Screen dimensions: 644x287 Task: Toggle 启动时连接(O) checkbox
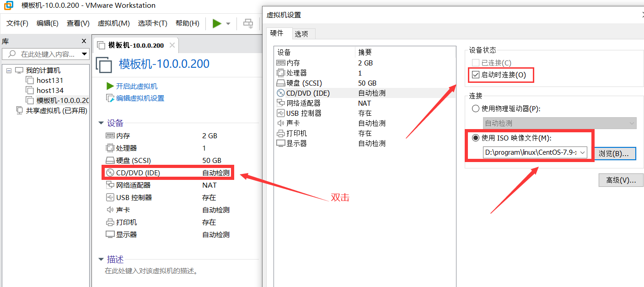point(476,75)
